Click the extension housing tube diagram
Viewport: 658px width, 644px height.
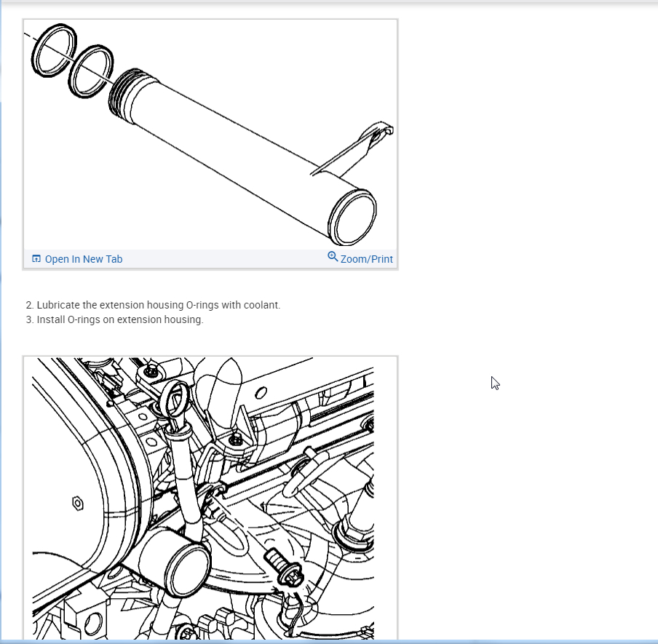tap(210, 134)
